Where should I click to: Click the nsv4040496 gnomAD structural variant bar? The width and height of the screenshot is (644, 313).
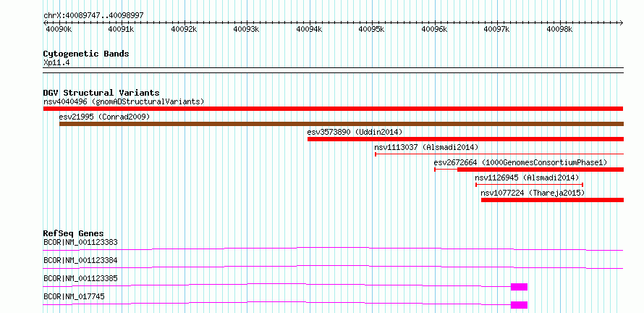(x=333, y=109)
